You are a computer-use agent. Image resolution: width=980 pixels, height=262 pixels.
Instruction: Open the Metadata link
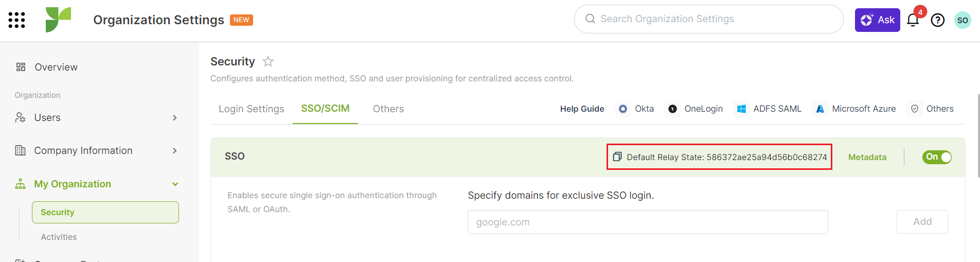coord(867,158)
